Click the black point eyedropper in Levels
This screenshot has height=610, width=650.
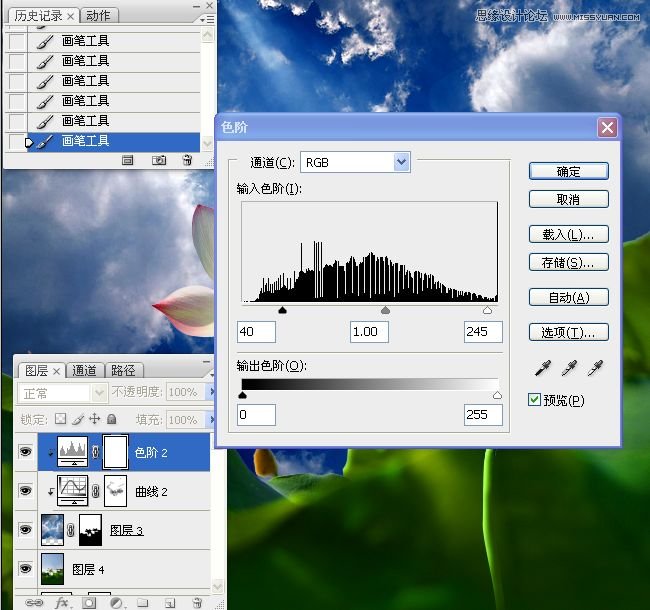click(543, 368)
